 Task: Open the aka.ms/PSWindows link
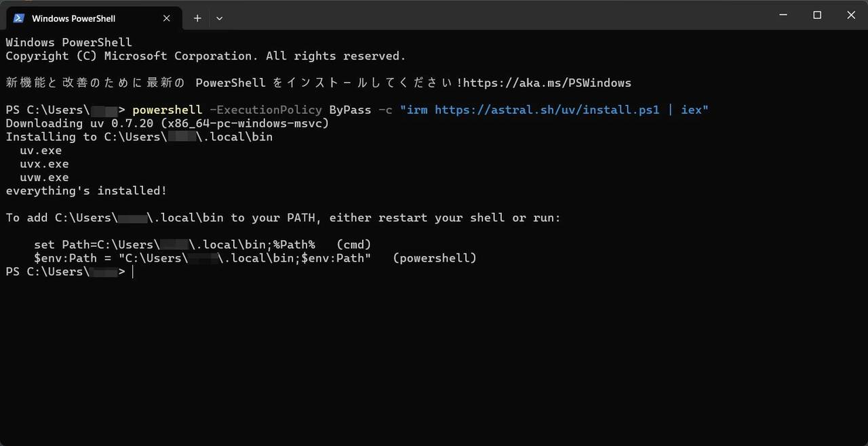(x=547, y=83)
